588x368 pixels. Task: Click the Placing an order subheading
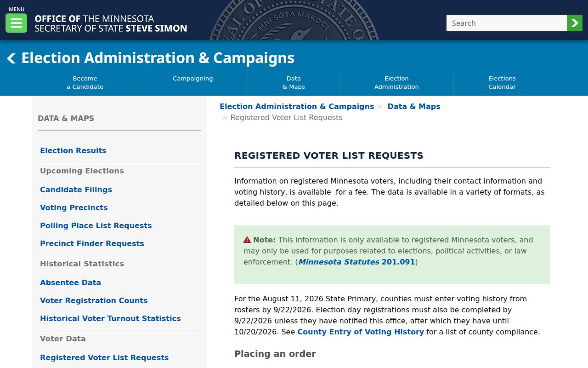275,354
